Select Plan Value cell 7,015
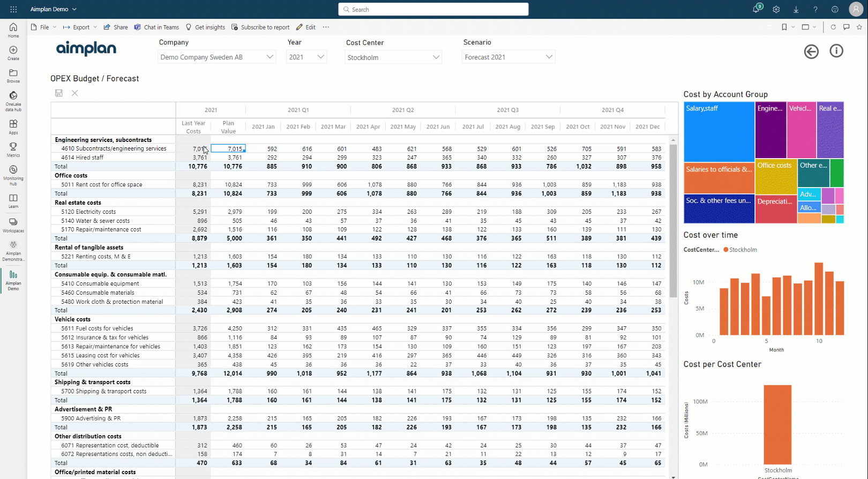Image resolution: width=868 pixels, height=479 pixels. (228, 148)
